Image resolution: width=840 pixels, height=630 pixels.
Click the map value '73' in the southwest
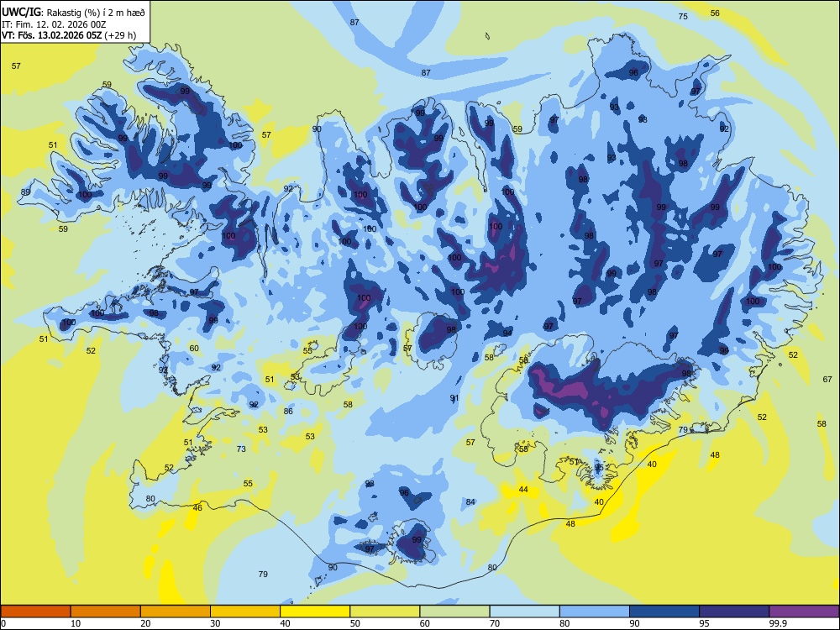coord(241,449)
